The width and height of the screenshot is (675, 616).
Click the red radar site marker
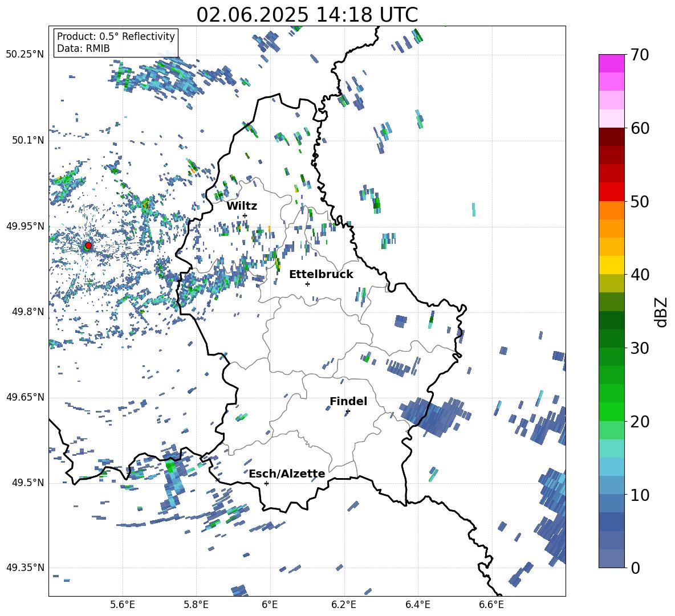[x=88, y=245]
